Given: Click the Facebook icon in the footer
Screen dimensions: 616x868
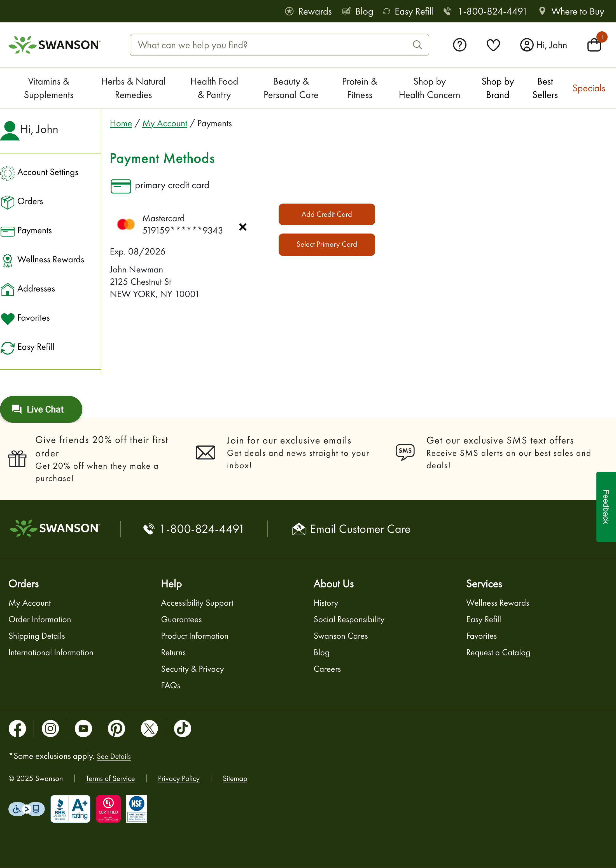Looking at the screenshot, I should tap(17, 729).
